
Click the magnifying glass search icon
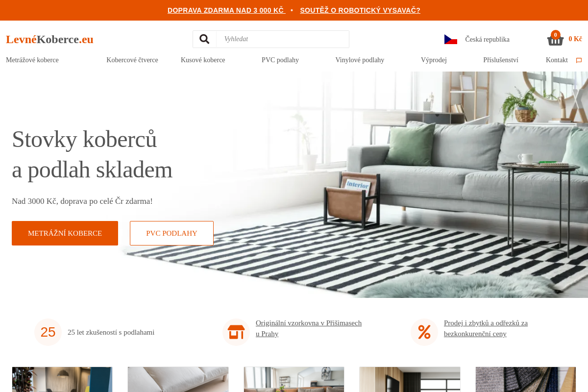click(x=204, y=39)
